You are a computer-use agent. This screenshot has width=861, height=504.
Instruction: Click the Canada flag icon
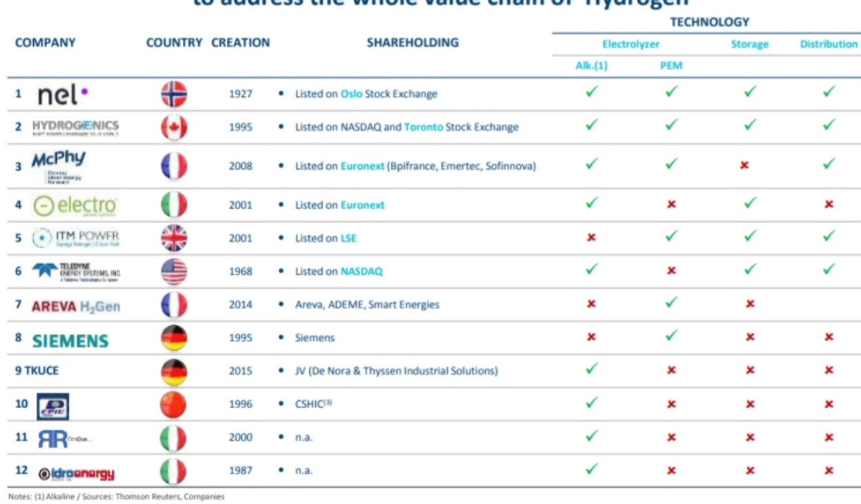[x=174, y=128]
